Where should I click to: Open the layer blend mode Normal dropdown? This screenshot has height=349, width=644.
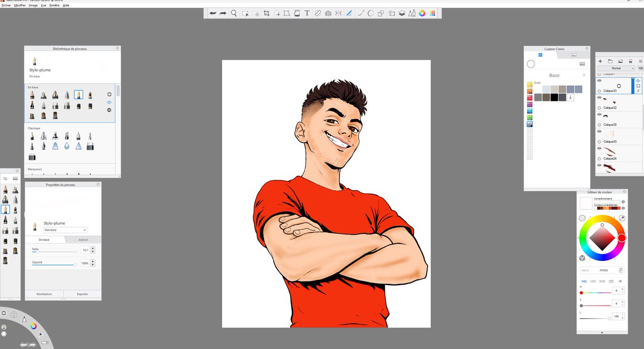[617, 68]
